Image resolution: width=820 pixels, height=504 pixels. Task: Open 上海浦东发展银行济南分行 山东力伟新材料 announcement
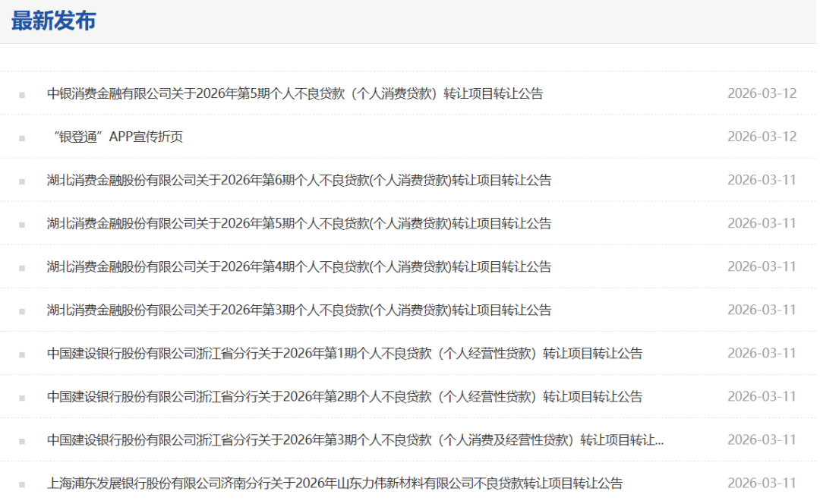click(334, 483)
